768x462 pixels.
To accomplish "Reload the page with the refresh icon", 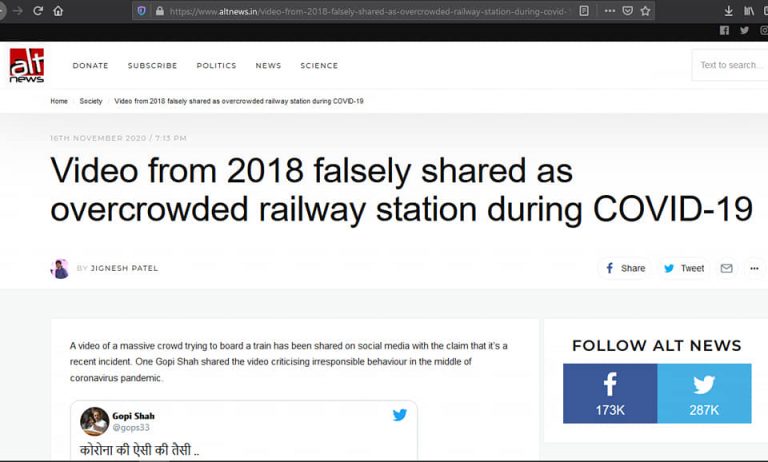I will click(38, 11).
